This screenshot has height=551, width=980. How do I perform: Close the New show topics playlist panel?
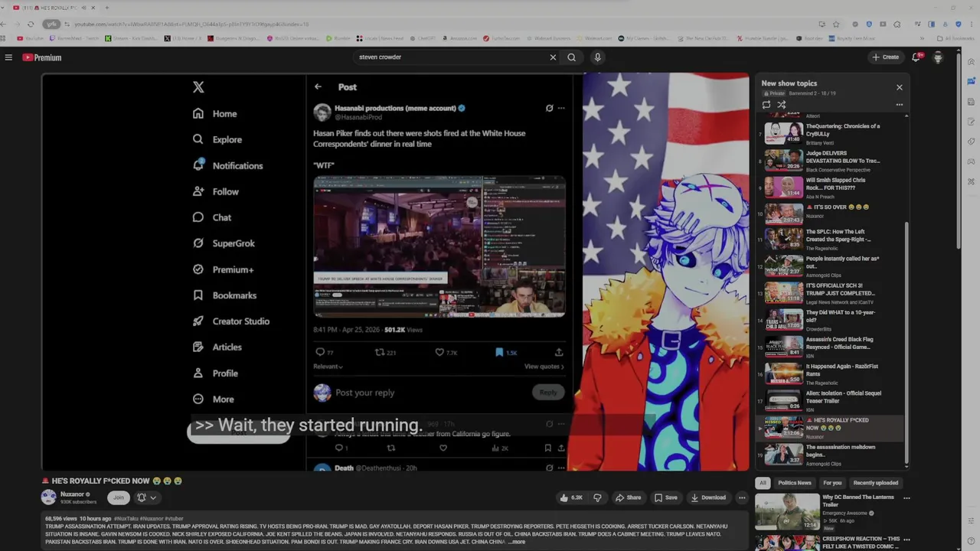point(900,87)
